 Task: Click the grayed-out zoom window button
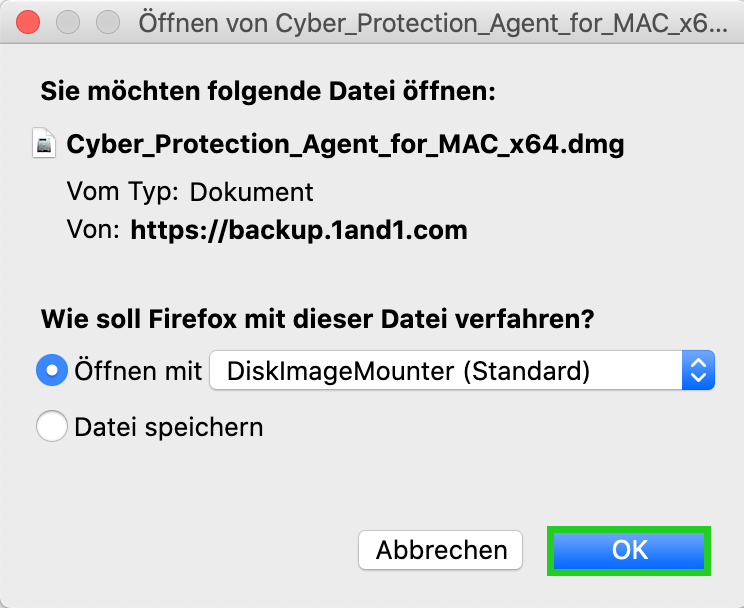click(x=108, y=22)
